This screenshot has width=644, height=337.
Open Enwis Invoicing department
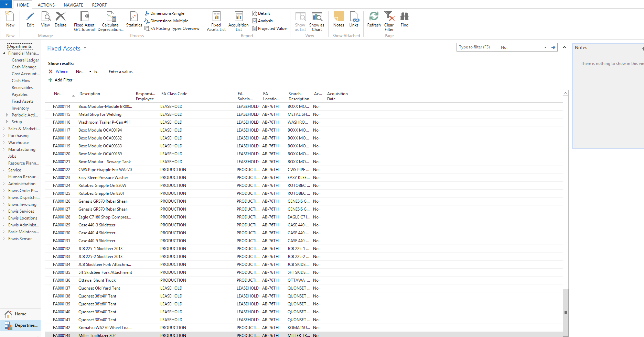(x=22, y=204)
